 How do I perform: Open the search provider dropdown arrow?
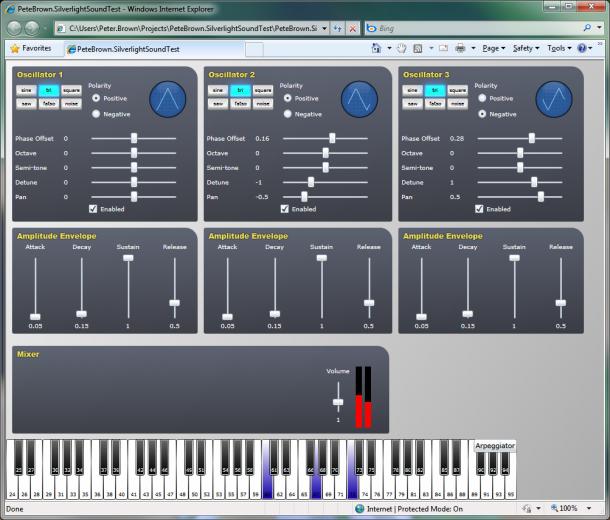(x=599, y=28)
